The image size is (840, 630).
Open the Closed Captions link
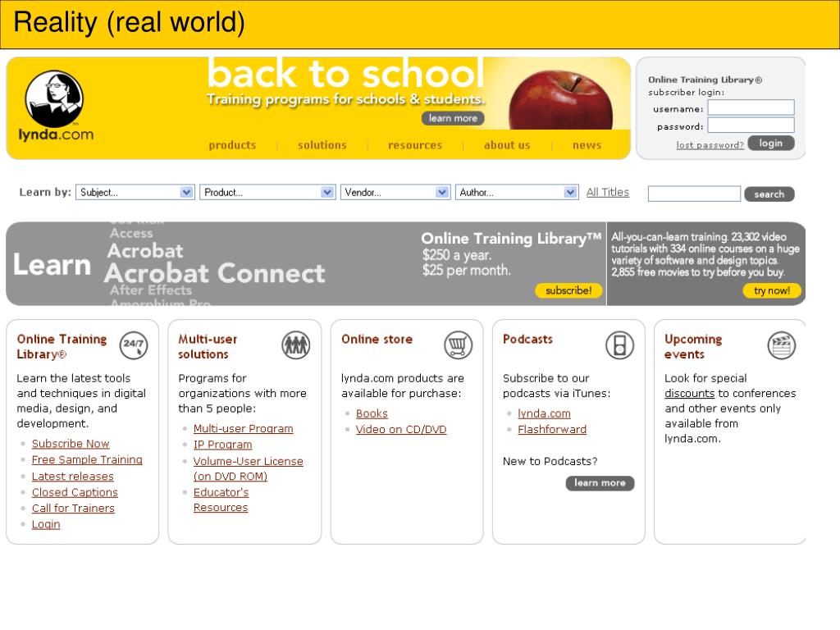point(75,492)
